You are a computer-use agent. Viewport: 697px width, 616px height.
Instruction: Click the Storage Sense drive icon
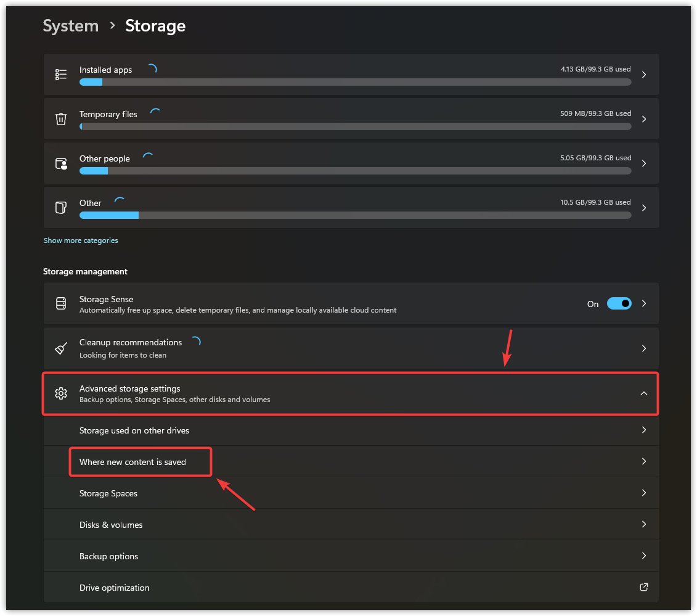click(x=61, y=303)
